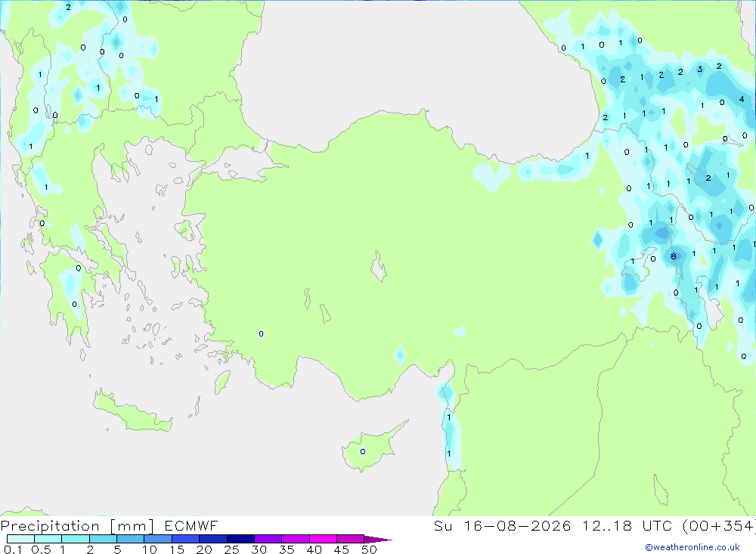The image size is (756, 554).
Task: Pick the 40–45 mm magenta swatch
Action: [323, 539]
